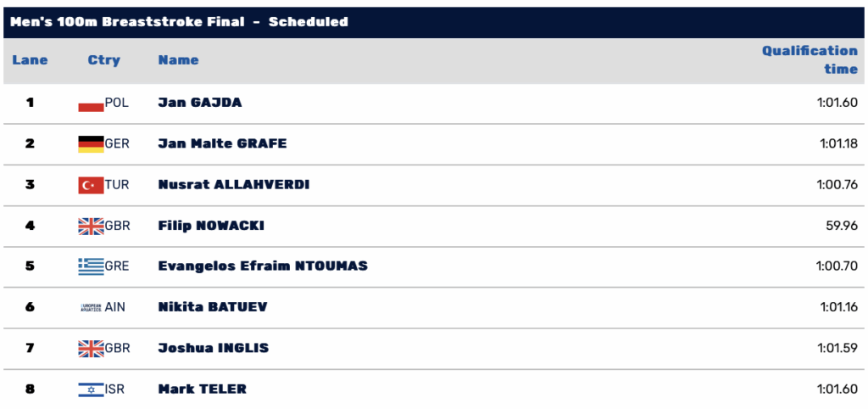Select Nikita BATUEV's name
This screenshot has width=868, height=409.
(213, 307)
